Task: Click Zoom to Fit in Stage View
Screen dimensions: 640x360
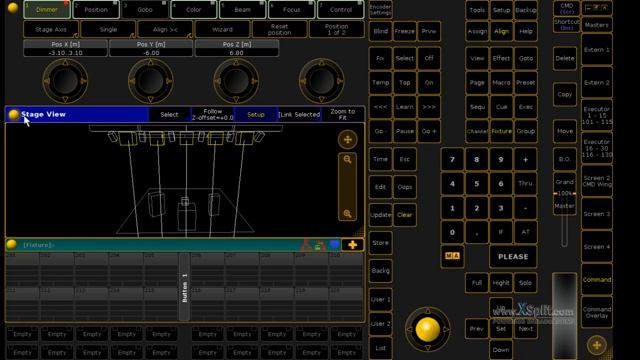Action: click(x=342, y=115)
